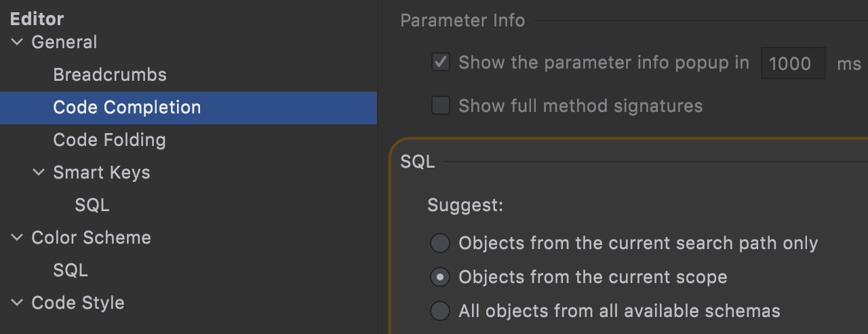Choose Objects from the current search path only
Screen dimensions: 868x334
coord(441,243)
